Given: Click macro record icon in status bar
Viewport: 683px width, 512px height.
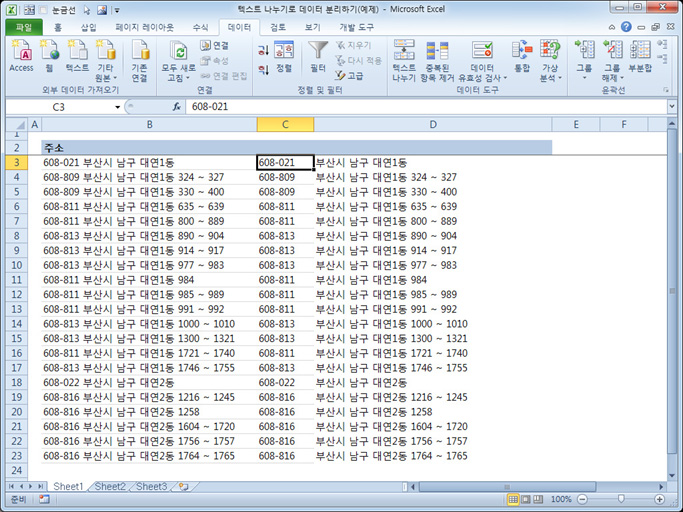Looking at the screenshot, I should pyautogui.click(x=44, y=499).
